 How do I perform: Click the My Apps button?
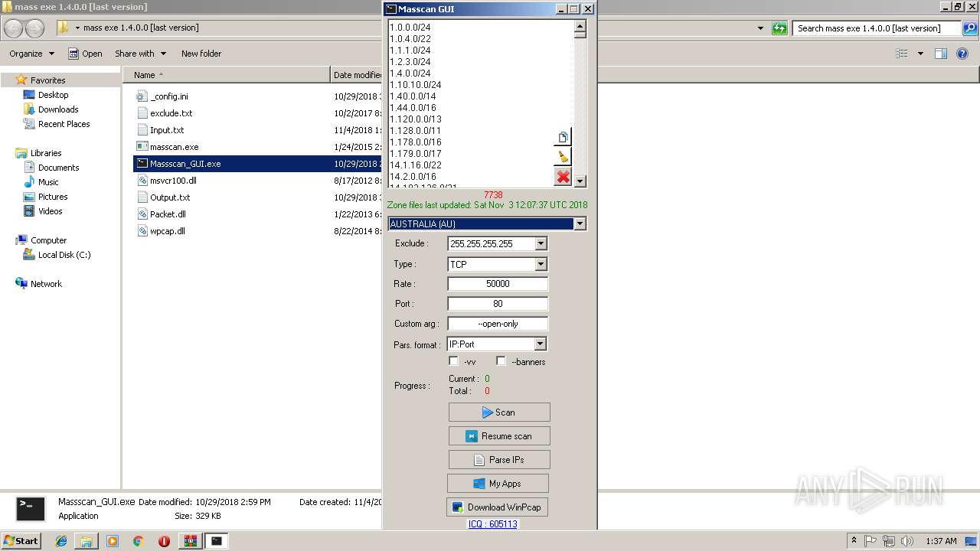[x=498, y=484]
